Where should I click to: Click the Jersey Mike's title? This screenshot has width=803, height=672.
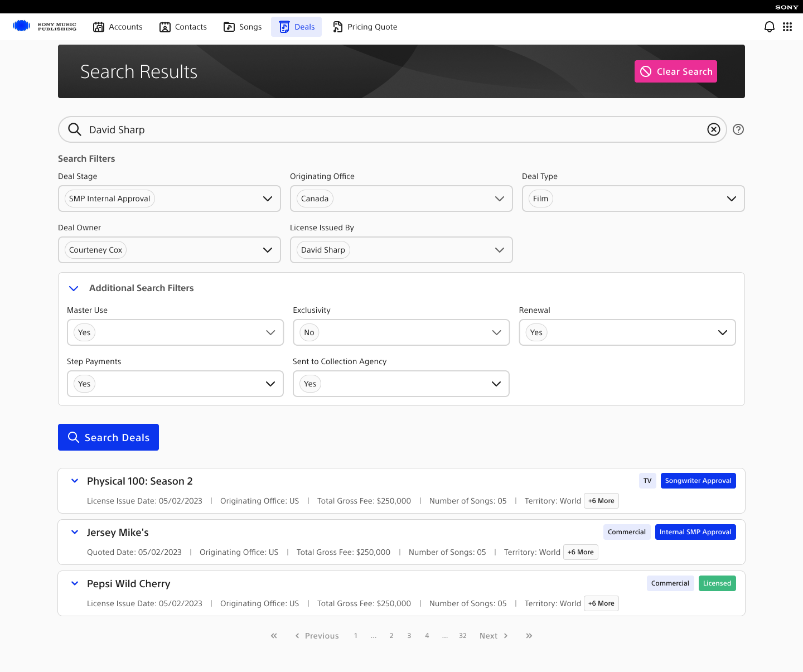tap(118, 533)
